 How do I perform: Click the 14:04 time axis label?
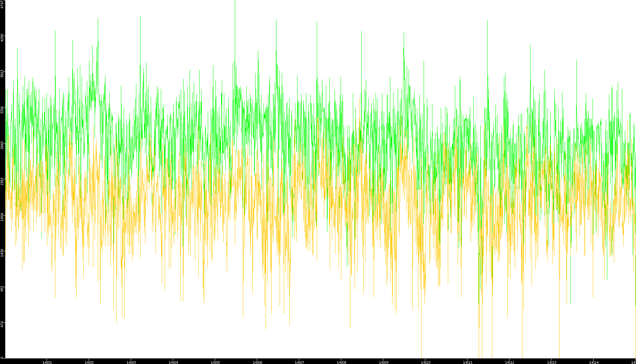(173, 362)
